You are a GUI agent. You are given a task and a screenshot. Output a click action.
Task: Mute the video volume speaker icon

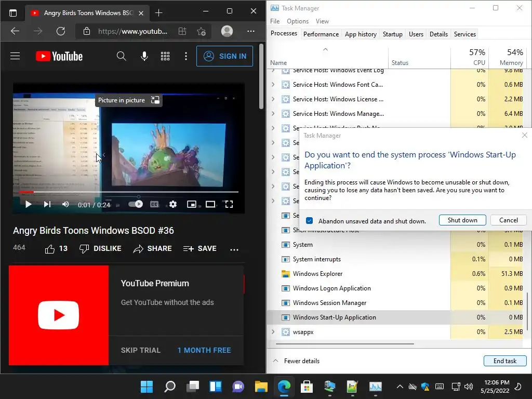click(65, 204)
